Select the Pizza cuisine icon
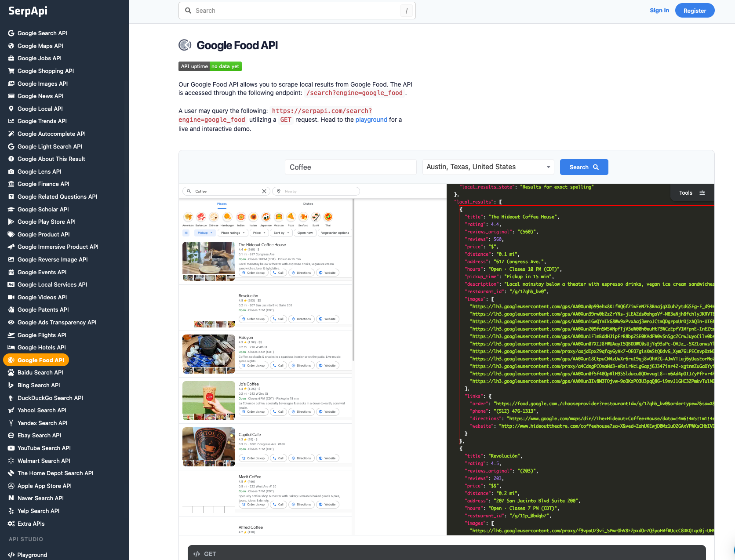This screenshot has width=735, height=560. [291, 217]
